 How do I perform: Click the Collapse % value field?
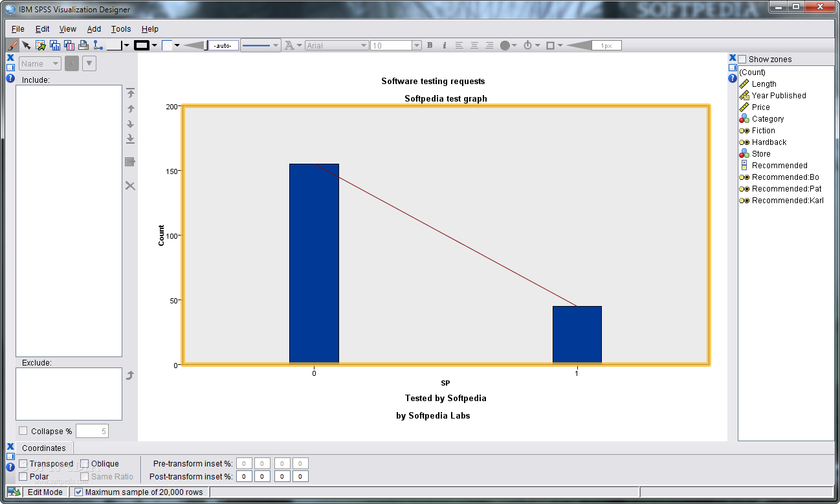tap(92, 431)
